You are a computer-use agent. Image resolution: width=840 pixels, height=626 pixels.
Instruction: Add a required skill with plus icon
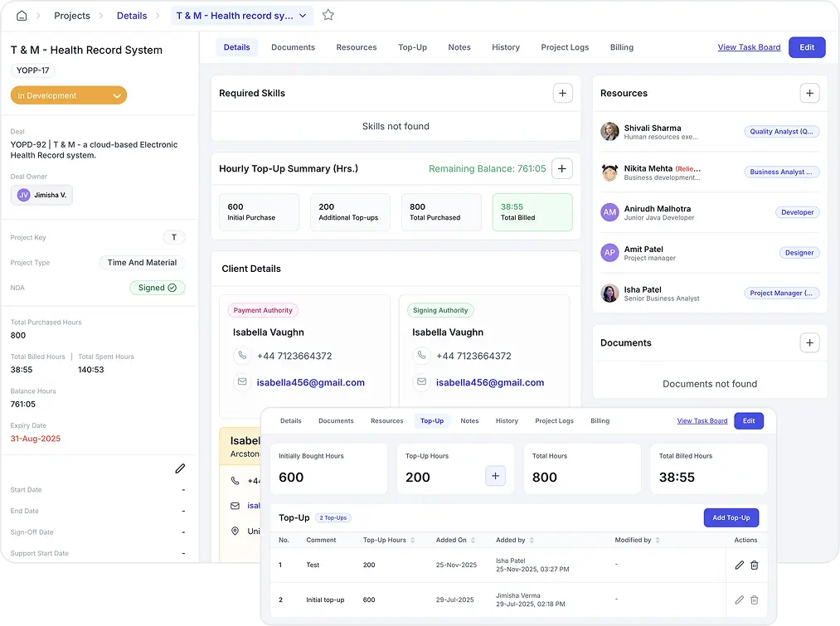(x=562, y=94)
